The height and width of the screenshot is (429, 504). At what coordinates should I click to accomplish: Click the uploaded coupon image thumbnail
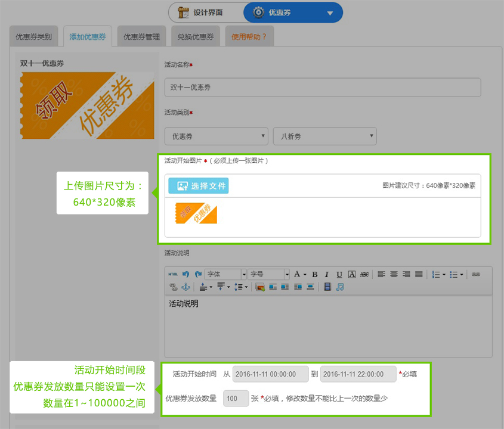(196, 214)
